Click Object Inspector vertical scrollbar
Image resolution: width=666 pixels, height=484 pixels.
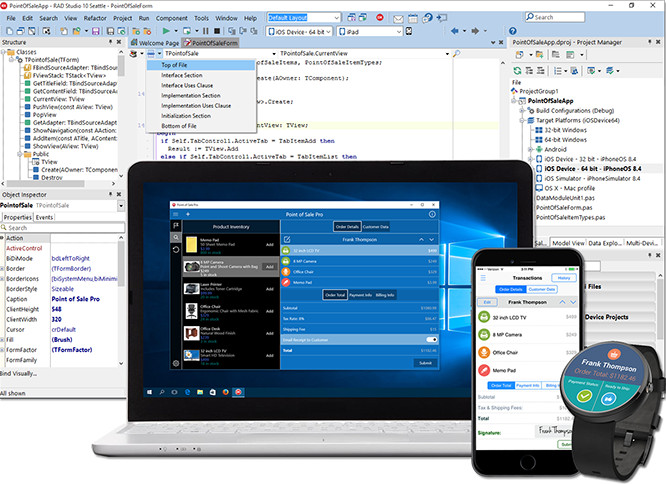click(x=121, y=300)
